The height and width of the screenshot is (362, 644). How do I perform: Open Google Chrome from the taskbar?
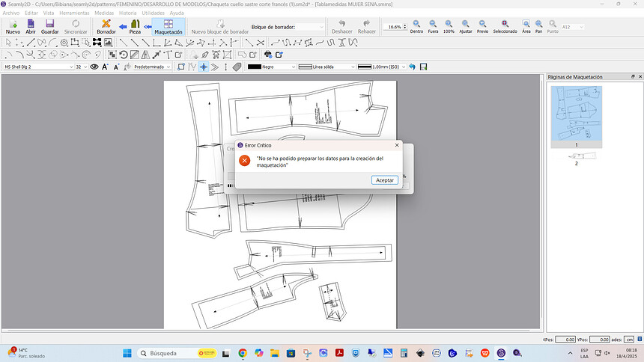point(243,353)
